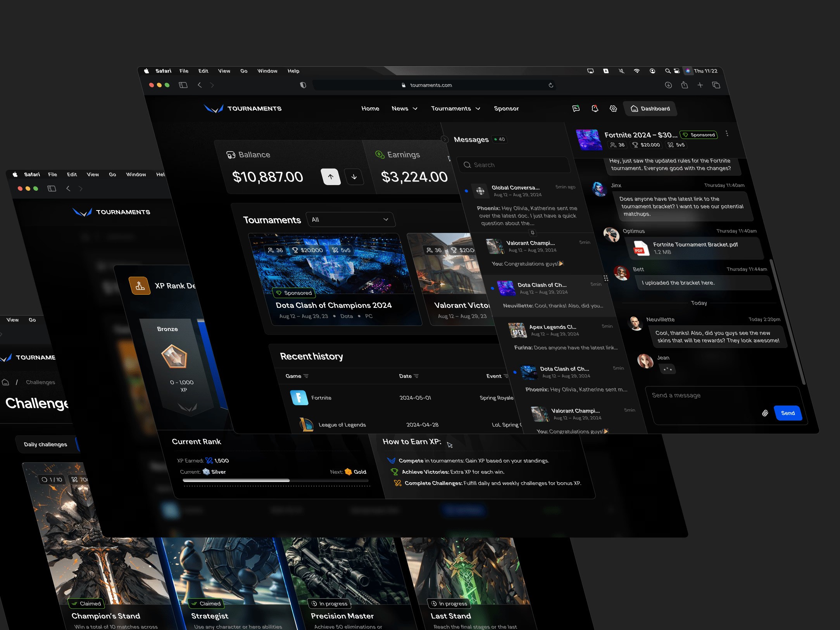Viewport: 840px width, 630px height.
Task: Open settings gear in site header
Action: coord(613,109)
